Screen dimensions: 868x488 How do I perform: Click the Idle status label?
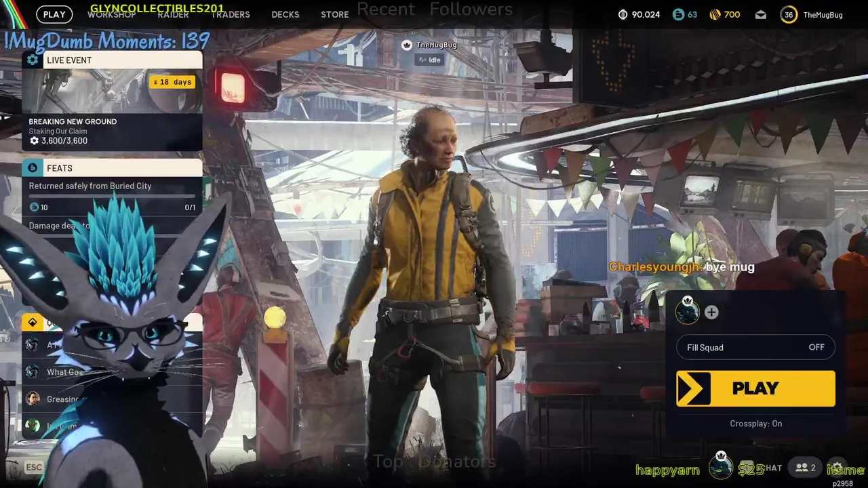[x=429, y=60]
